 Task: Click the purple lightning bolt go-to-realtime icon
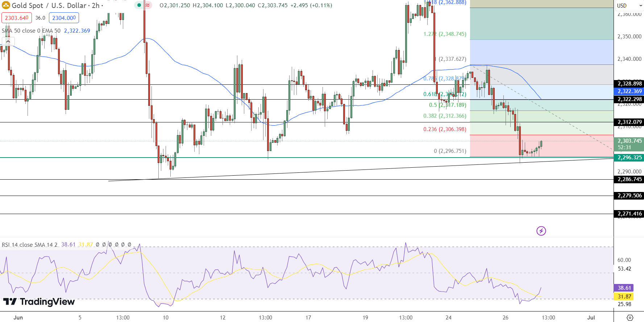(541, 231)
